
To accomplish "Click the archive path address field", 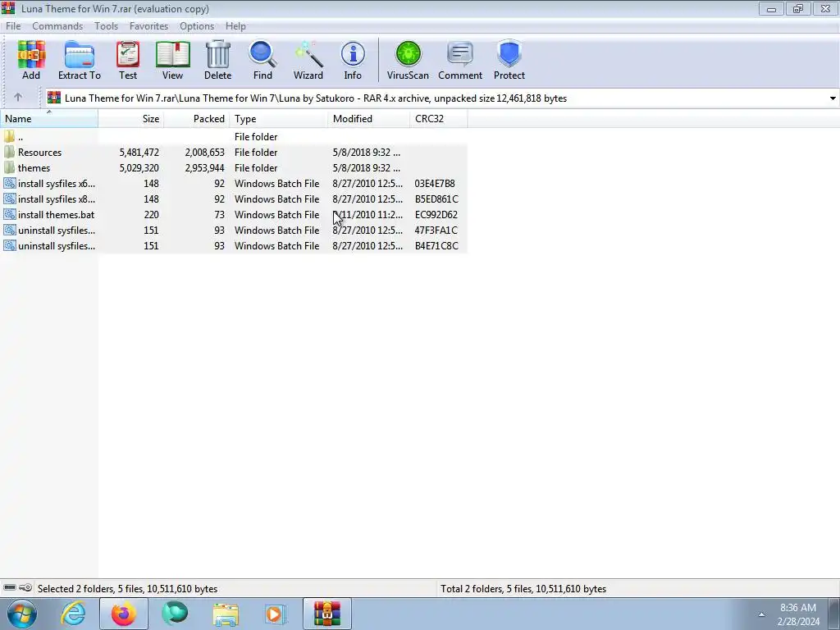I will [x=441, y=98].
